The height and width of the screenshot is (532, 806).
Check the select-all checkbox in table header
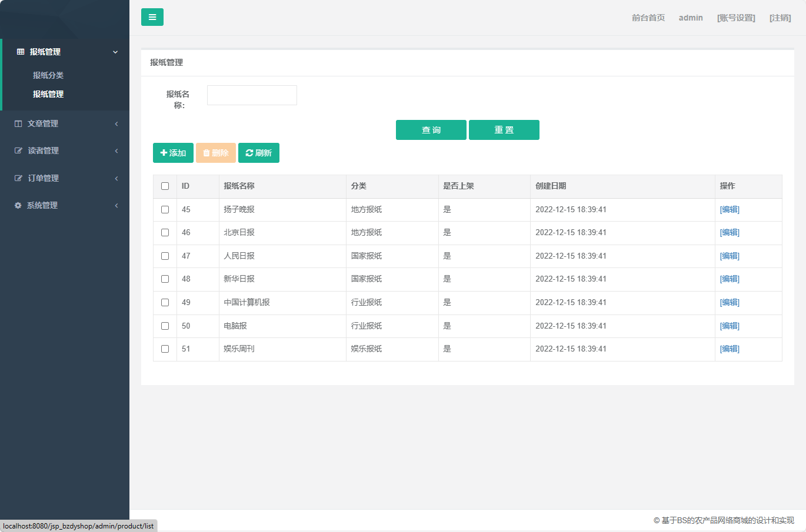point(165,186)
